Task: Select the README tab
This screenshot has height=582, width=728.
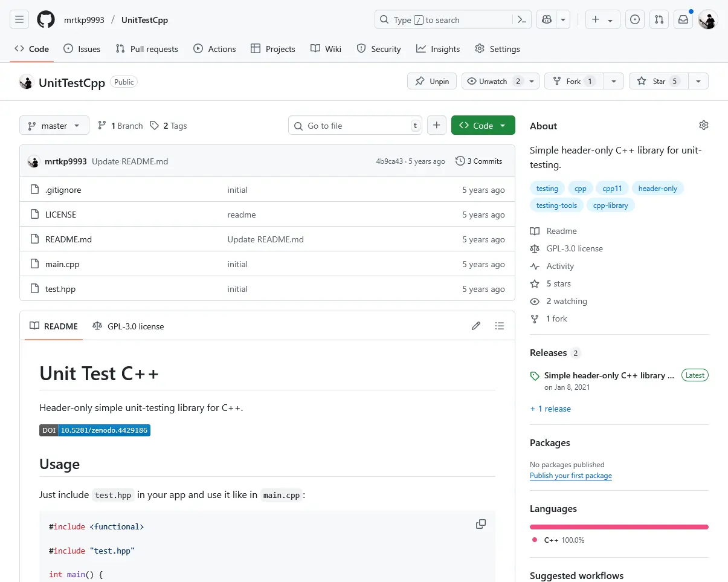Action: (x=54, y=326)
